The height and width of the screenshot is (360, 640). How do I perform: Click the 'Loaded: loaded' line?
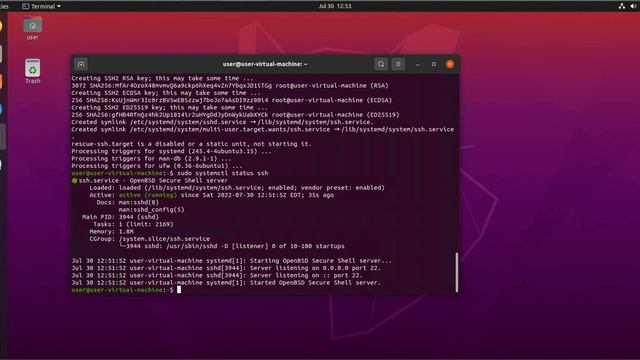click(x=237, y=188)
